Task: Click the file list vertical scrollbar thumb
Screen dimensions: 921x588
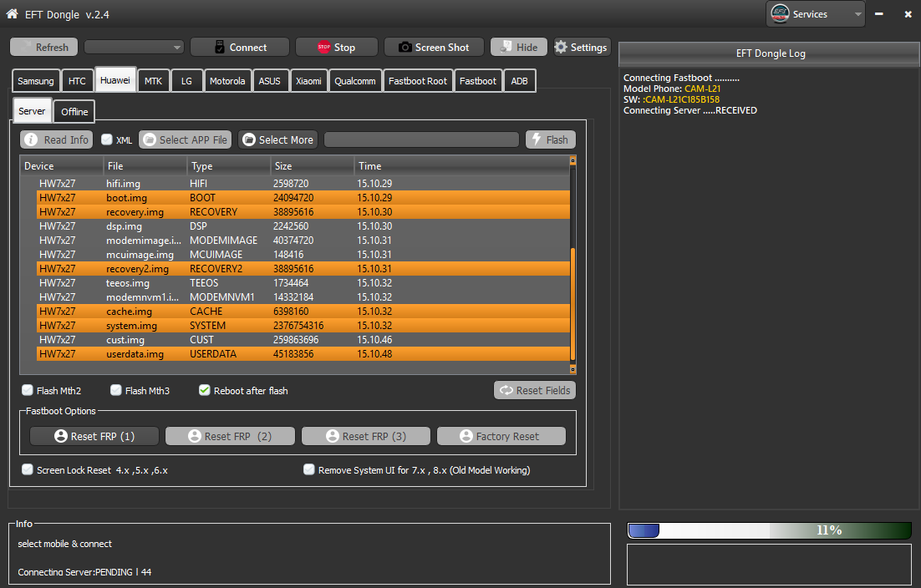Action: [x=572, y=305]
